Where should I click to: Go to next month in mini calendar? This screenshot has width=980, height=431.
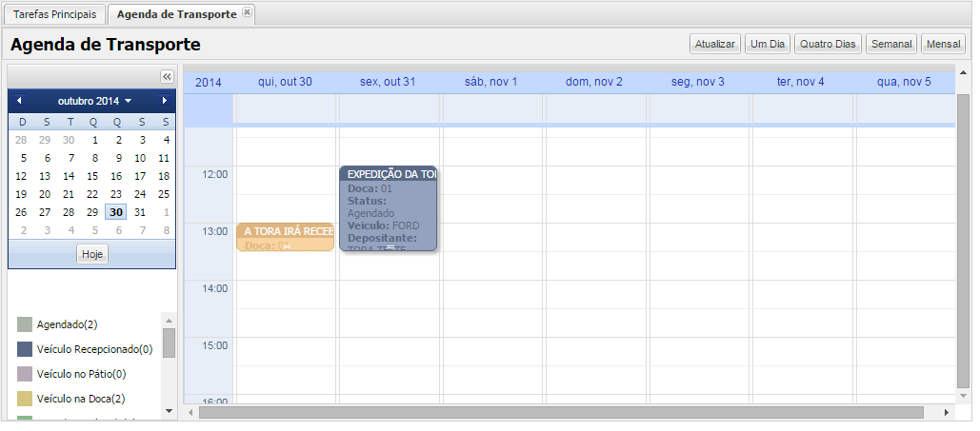(x=165, y=101)
